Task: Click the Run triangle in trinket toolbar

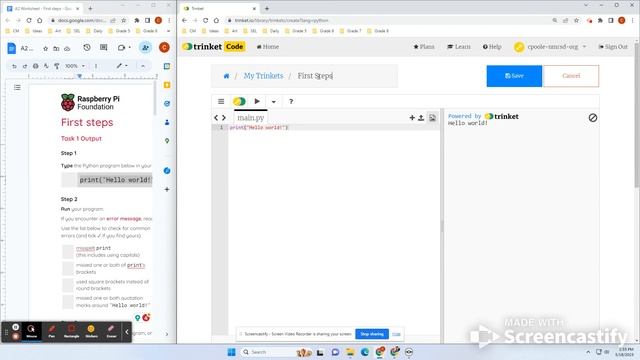Action: click(257, 101)
